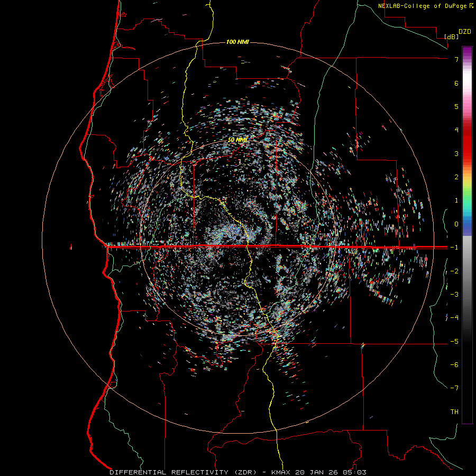Click the -1 value on the color scale
The image size is (476, 476).
[454, 248]
